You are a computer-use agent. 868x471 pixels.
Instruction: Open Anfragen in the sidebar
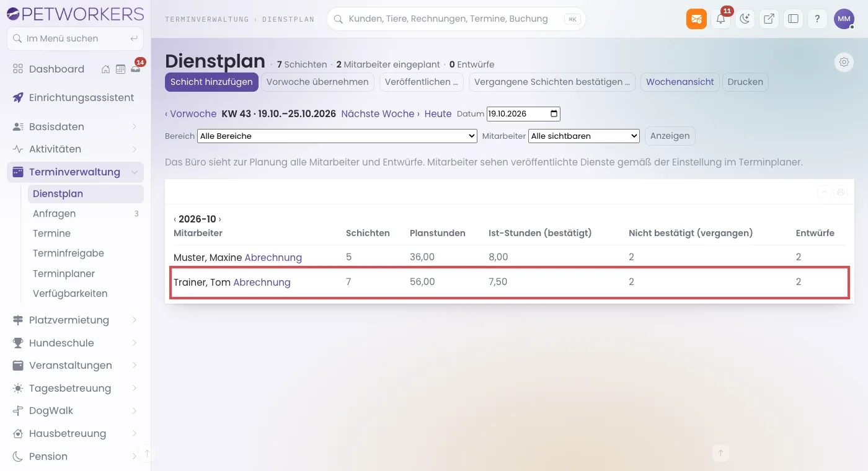tap(86, 213)
